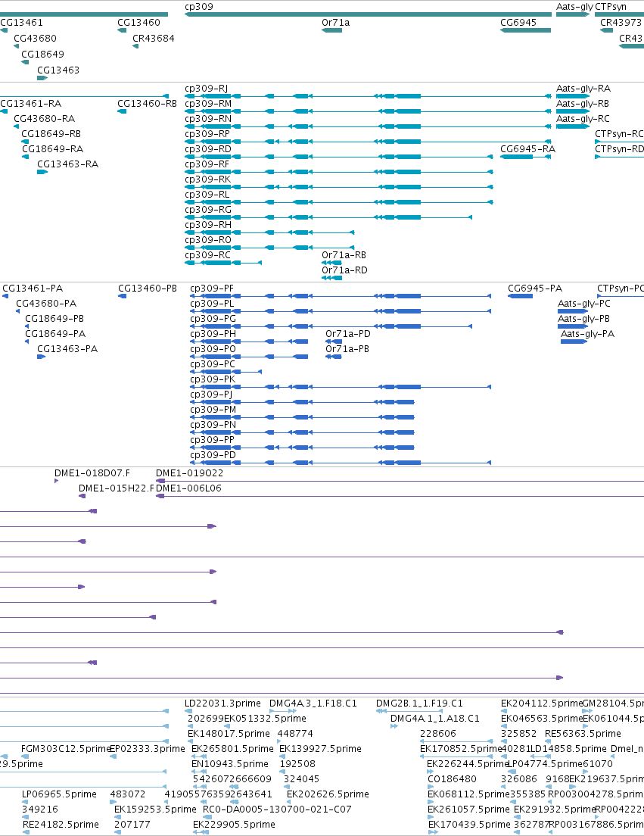Click the CG13460 gene label

(138, 23)
